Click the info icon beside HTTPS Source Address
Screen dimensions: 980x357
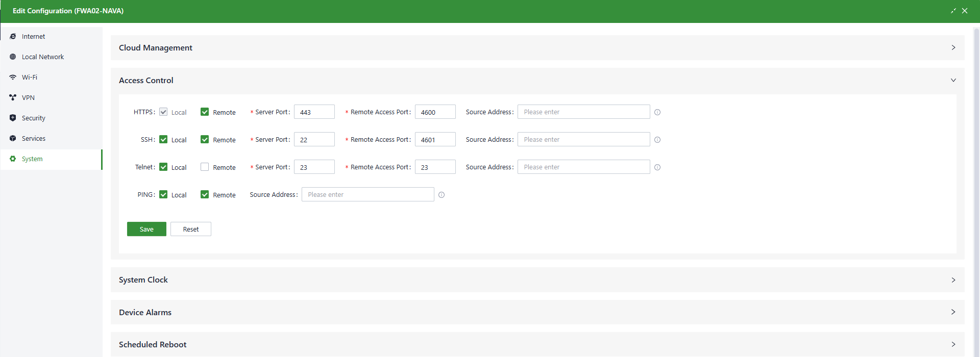coord(657,112)
